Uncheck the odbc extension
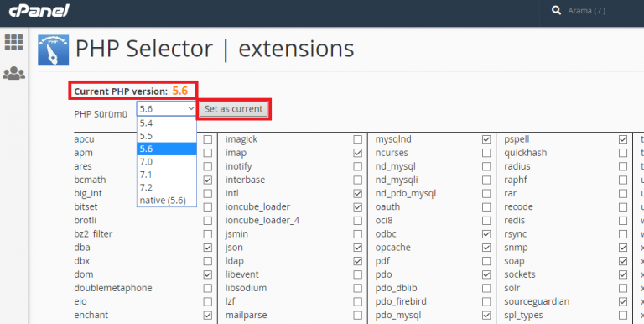The height and width of the screenshot is (324, 644). tap(486, 234)
